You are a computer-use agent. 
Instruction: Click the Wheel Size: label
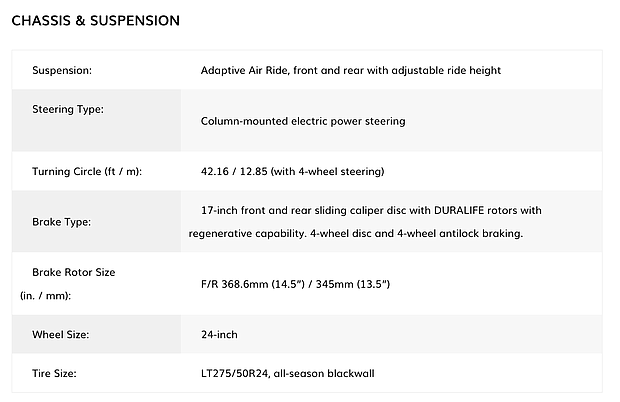(x=62, y=334)
